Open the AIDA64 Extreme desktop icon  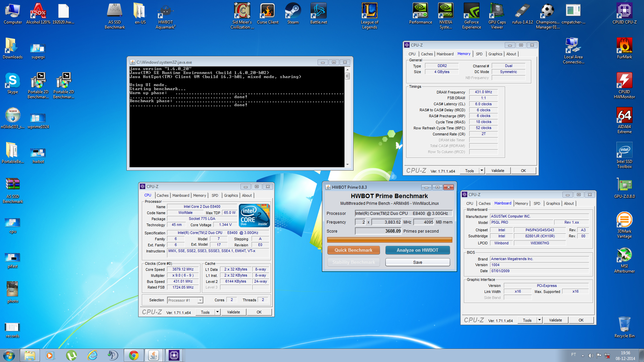click(624, 120)
